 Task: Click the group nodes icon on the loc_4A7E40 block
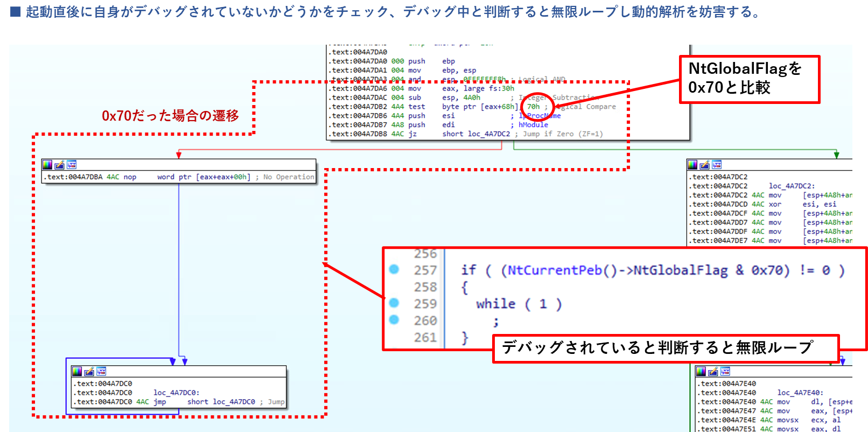point(725,372)
